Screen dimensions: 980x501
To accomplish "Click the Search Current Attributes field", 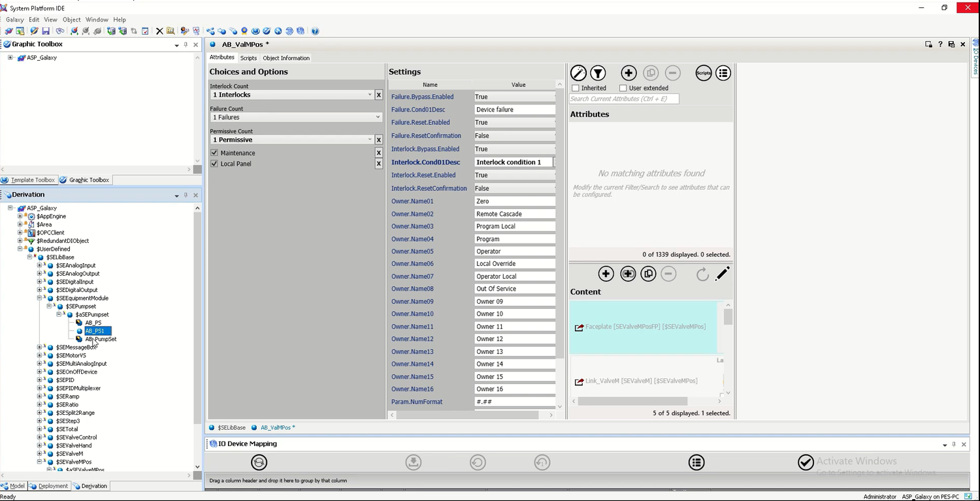I will (x=624, y=99).
